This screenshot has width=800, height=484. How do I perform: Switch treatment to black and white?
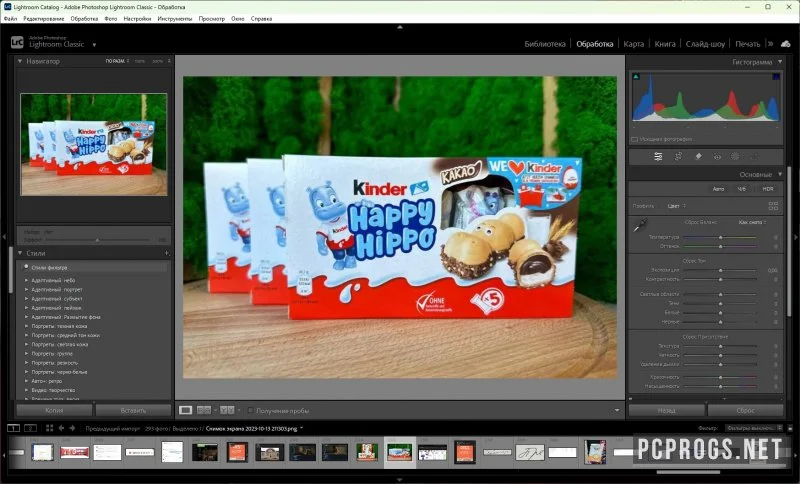click(x=741, y=189)
